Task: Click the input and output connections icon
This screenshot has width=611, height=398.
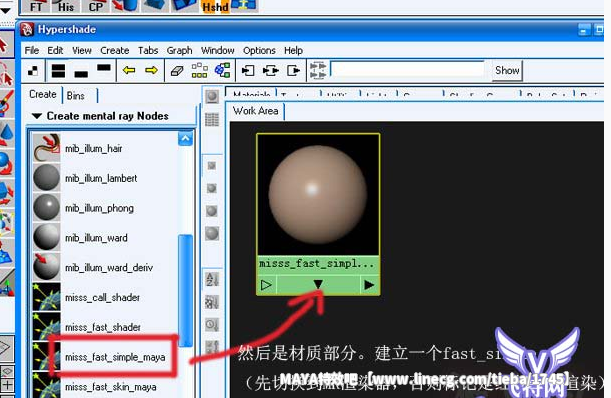Action: (x=270, y=71)
